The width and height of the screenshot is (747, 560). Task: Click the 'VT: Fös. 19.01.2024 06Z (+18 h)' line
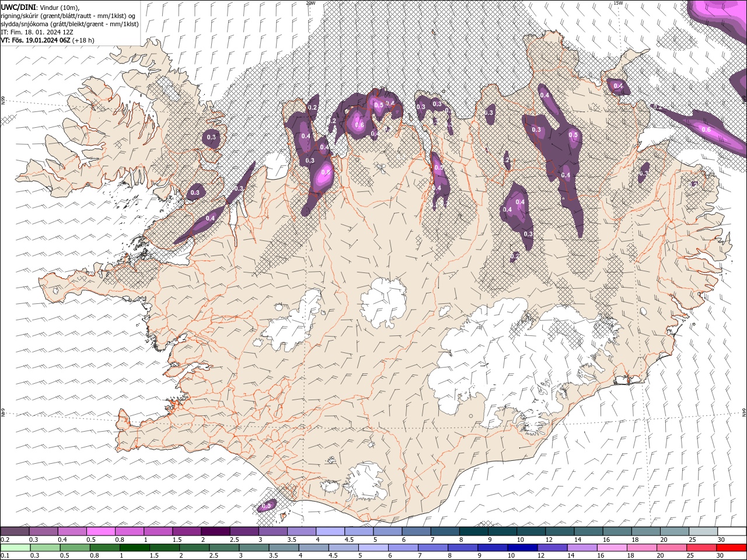point(47,40)
